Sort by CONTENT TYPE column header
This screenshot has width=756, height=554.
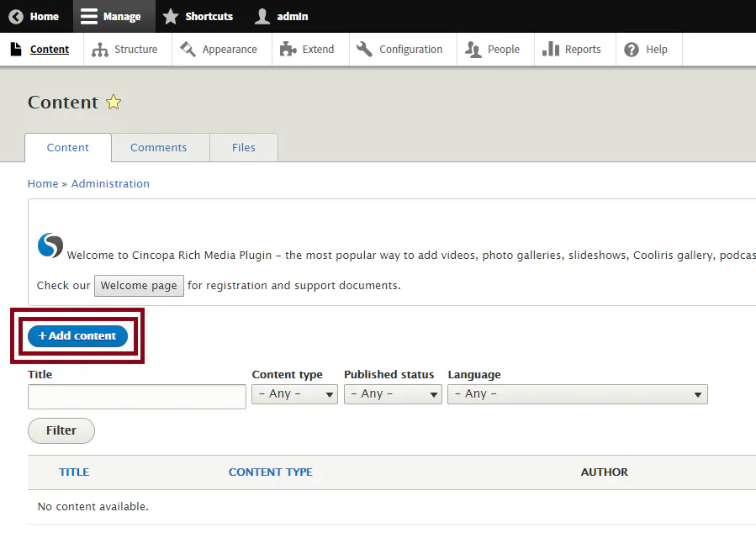(x=271, y=472)
